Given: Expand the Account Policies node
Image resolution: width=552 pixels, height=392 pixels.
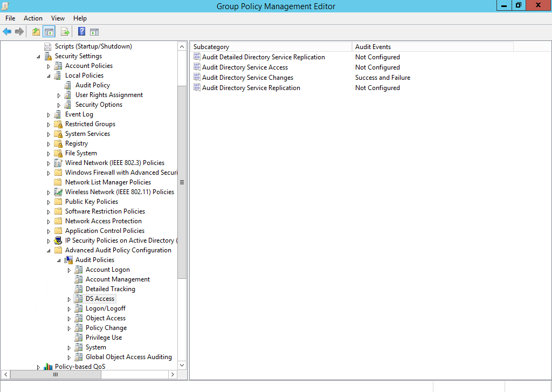Looking at the screenshot, I should click(49, 66).
